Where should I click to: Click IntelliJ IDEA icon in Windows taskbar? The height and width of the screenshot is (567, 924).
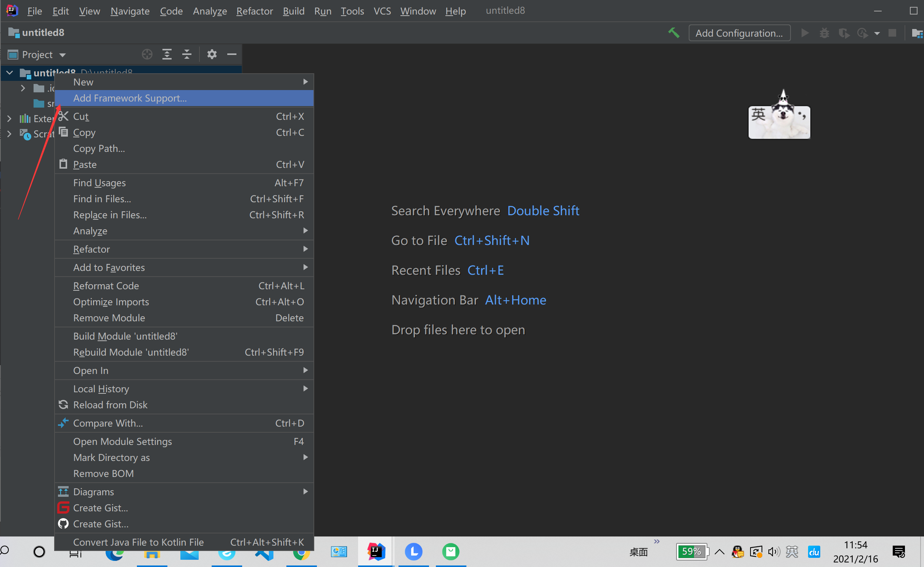click(x=376, y=552)
